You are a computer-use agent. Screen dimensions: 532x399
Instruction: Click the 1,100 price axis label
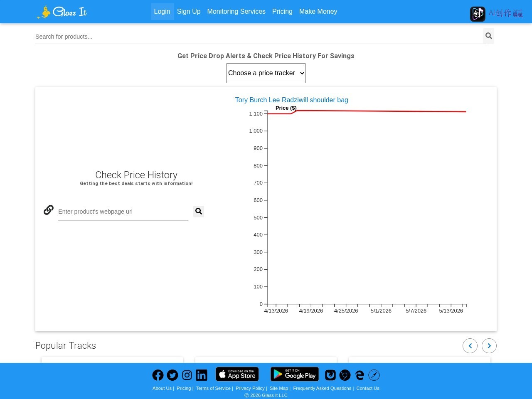(x=256, y=114)
